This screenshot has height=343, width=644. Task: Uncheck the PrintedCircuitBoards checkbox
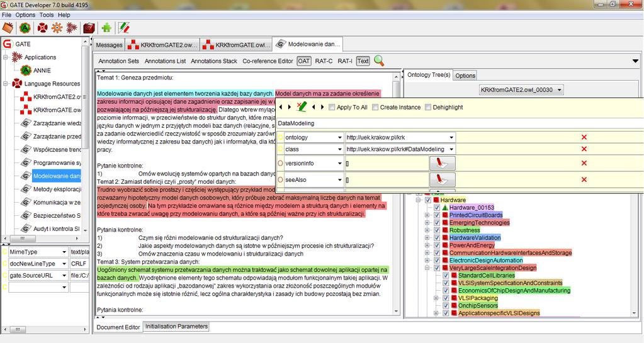(x=437, y=215)
